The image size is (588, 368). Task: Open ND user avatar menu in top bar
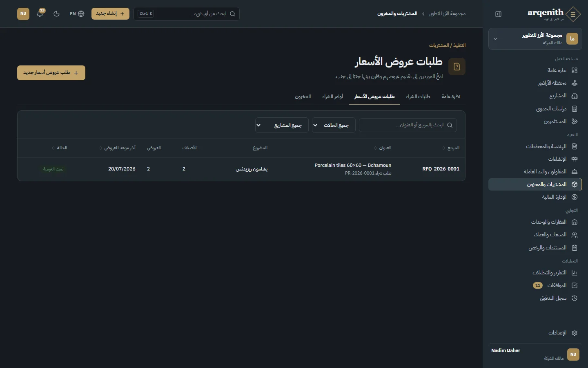click(23, 13)
